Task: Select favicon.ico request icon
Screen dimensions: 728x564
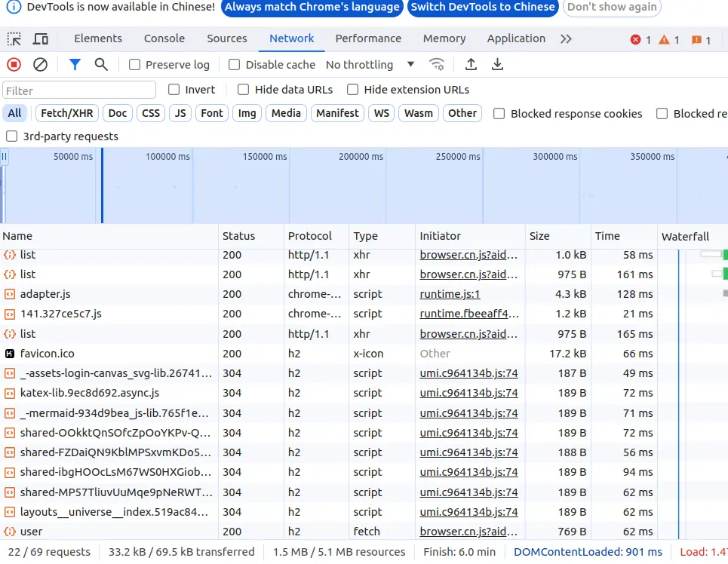Action: [x=9, y=354]
